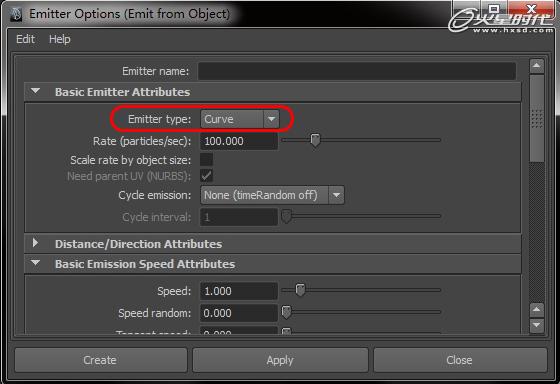The width and height of the screenshot is (560, 384).
Task: Expand the Distance/Direction Attributes section
Action: pos(35,243)
